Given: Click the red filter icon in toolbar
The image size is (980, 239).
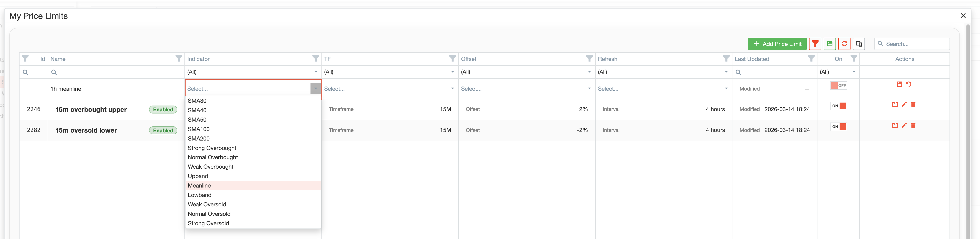Looking at the screenshot, I should 815,44.
